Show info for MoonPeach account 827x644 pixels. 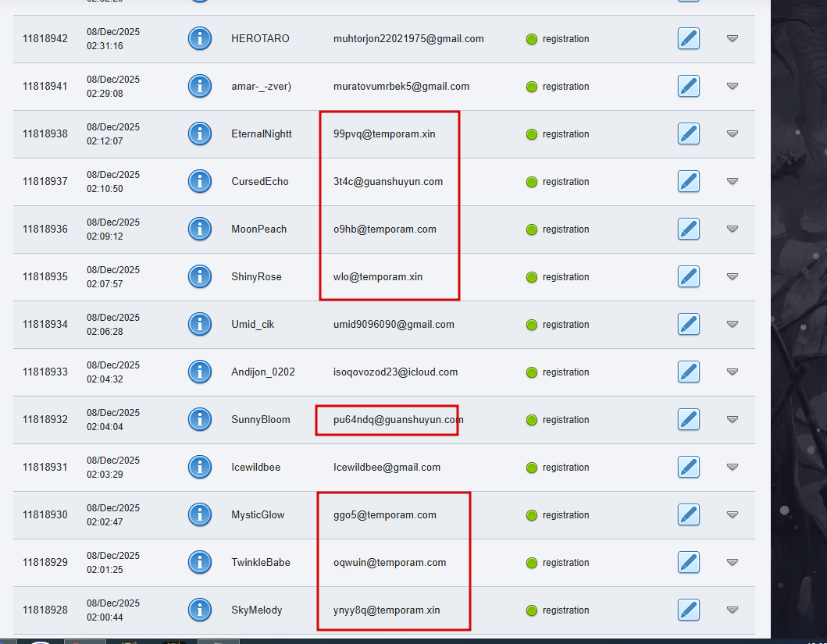pos(199,229)
